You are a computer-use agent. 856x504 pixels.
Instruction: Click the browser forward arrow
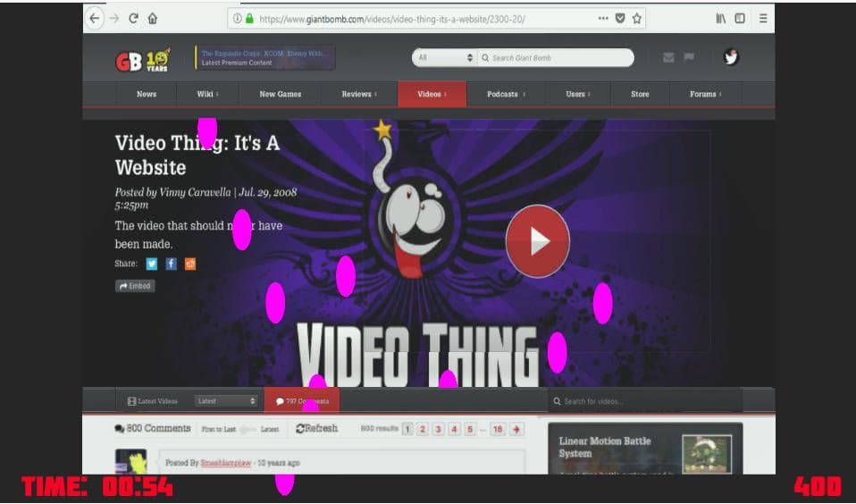point(114,19)
